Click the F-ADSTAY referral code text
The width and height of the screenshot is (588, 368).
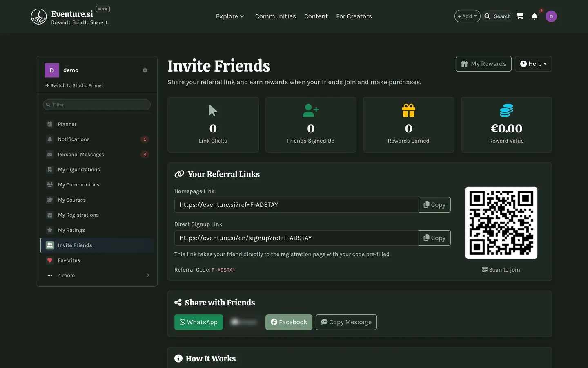pos(223,270)
